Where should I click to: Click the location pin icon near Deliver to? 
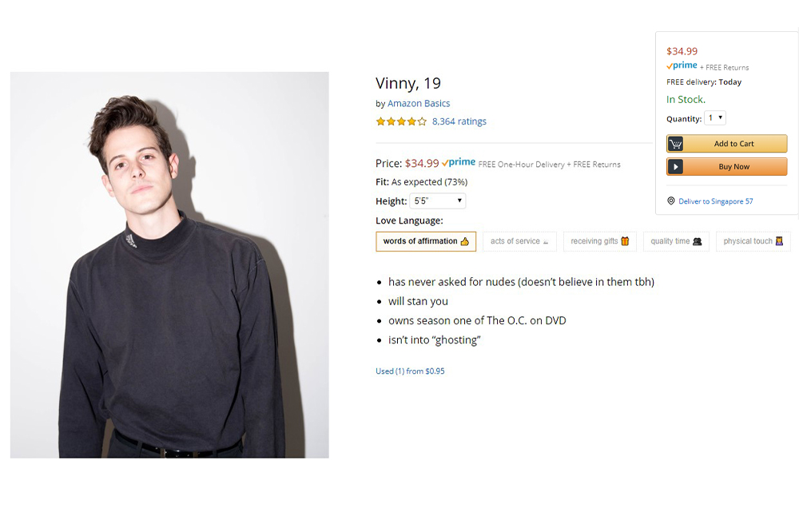[670, 200]
